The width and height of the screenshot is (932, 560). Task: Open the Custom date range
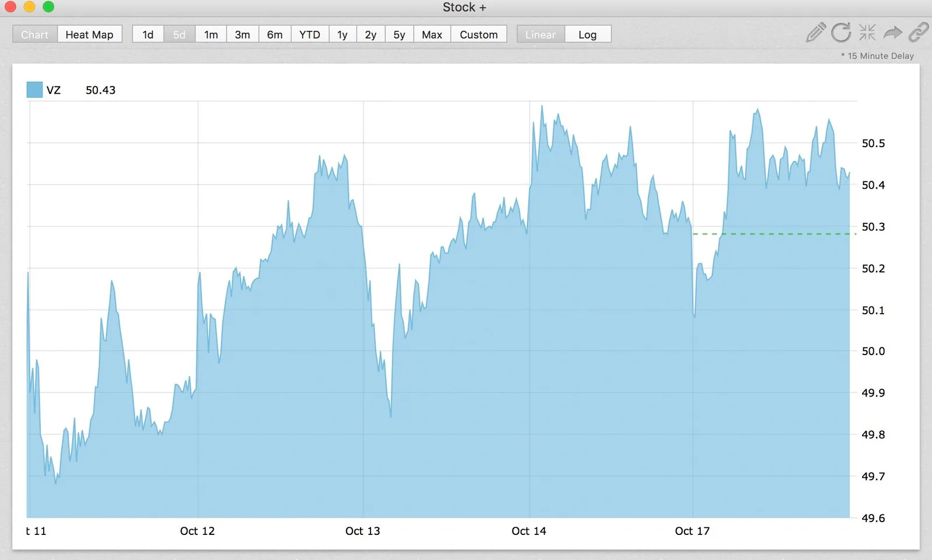point(479,34)
